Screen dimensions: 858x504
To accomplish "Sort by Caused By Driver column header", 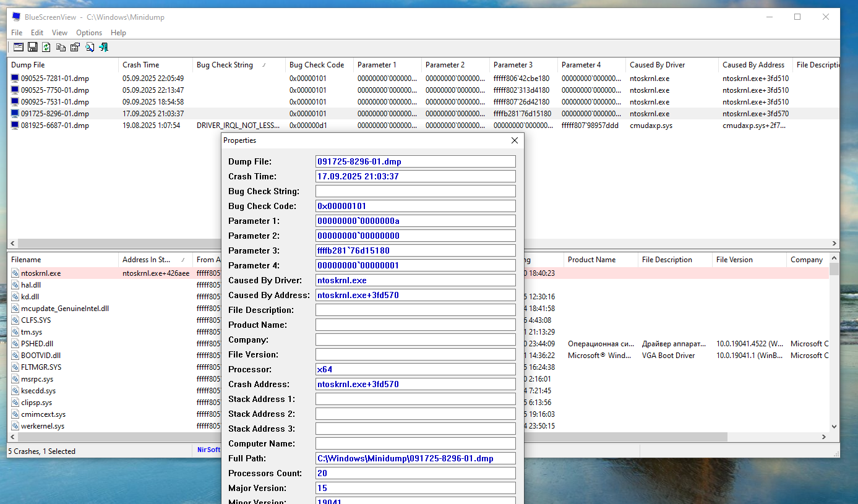I will (x=672, y=65).
